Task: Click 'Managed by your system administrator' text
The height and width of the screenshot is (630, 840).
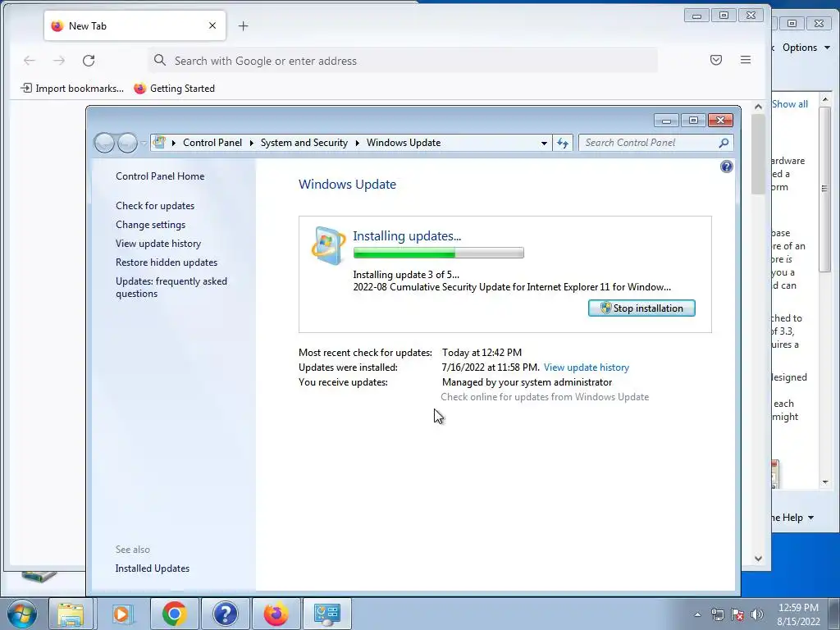Action: (x=527, y=382)
